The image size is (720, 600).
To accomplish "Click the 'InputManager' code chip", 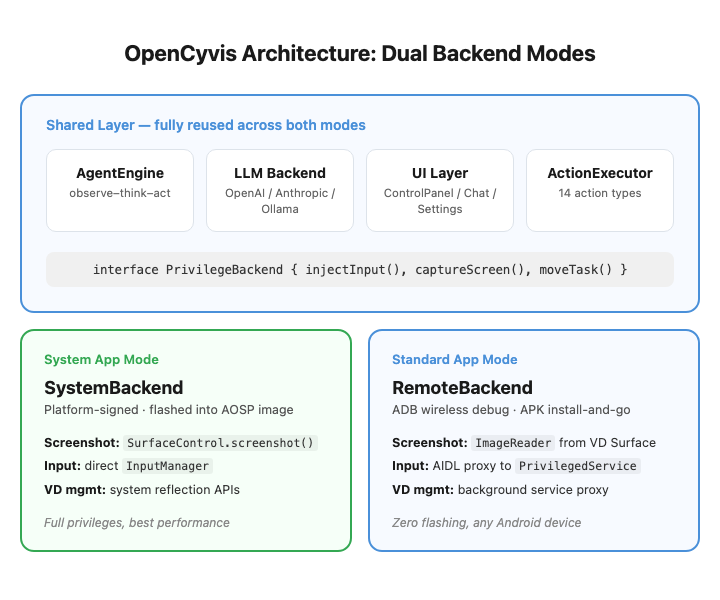I will 168,466.
